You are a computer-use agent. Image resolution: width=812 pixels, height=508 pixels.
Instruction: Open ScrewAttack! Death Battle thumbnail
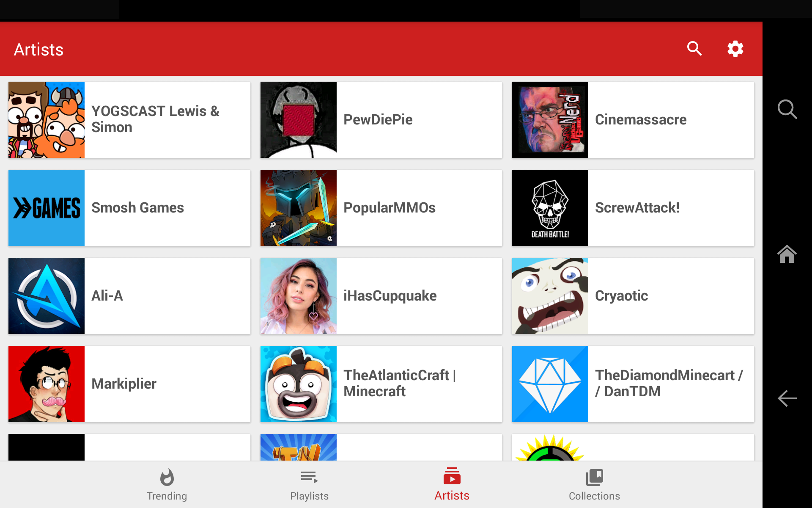pos(550,208)
